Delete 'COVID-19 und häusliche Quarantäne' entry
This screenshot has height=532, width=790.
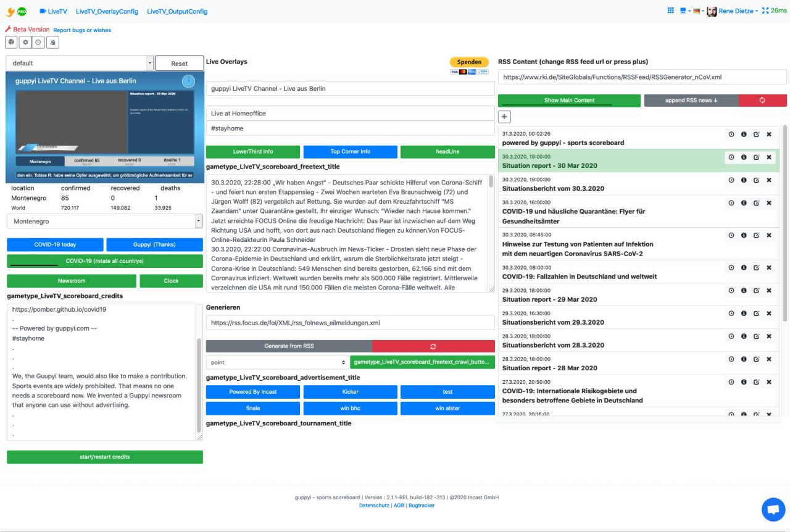tap(769, 202)
